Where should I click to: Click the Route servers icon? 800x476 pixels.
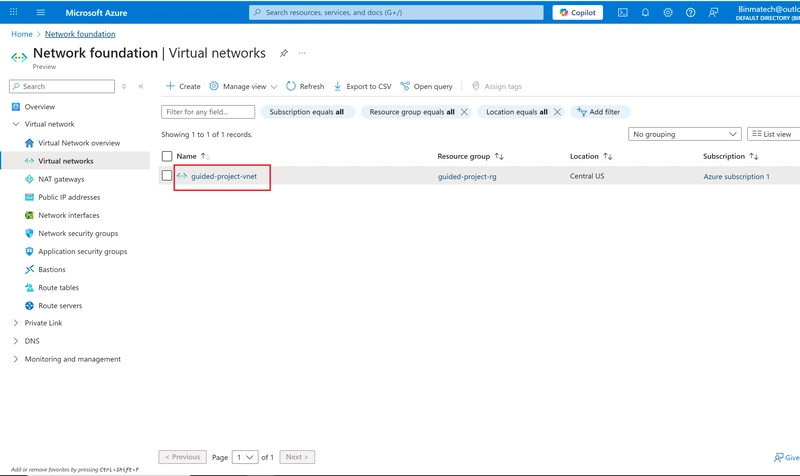30,306
